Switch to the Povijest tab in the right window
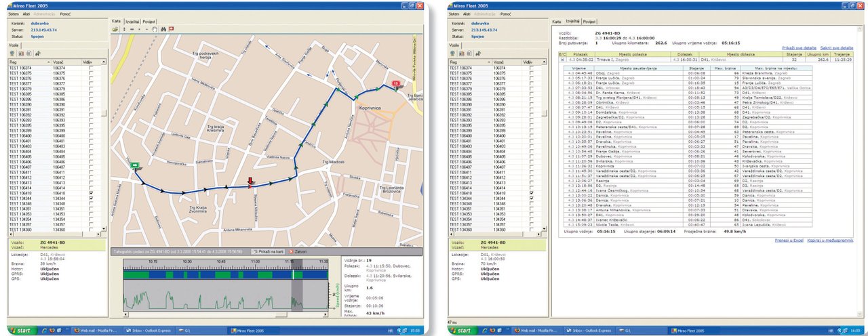 pyautogui.click(x=589, y=22)
